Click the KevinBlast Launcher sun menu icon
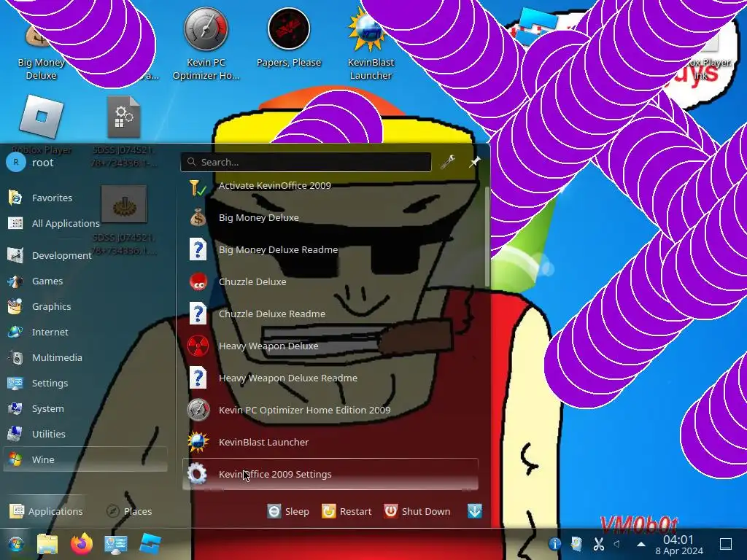 point(198,442)
